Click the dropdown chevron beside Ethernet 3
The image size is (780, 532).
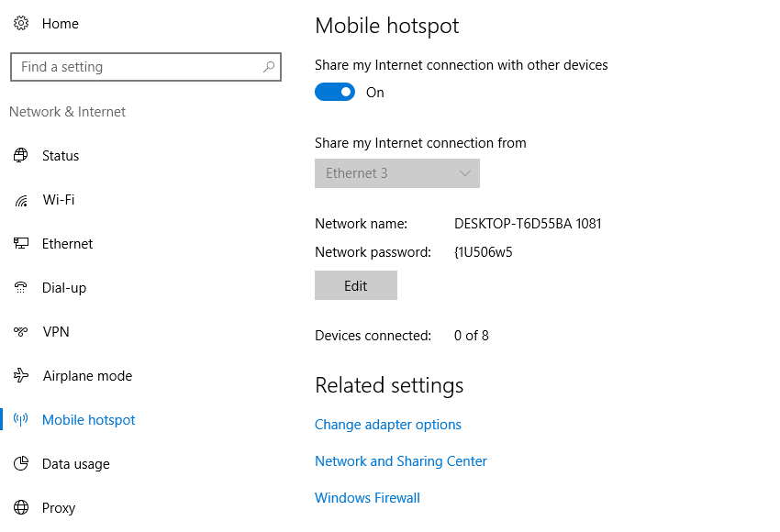point(465,173)
